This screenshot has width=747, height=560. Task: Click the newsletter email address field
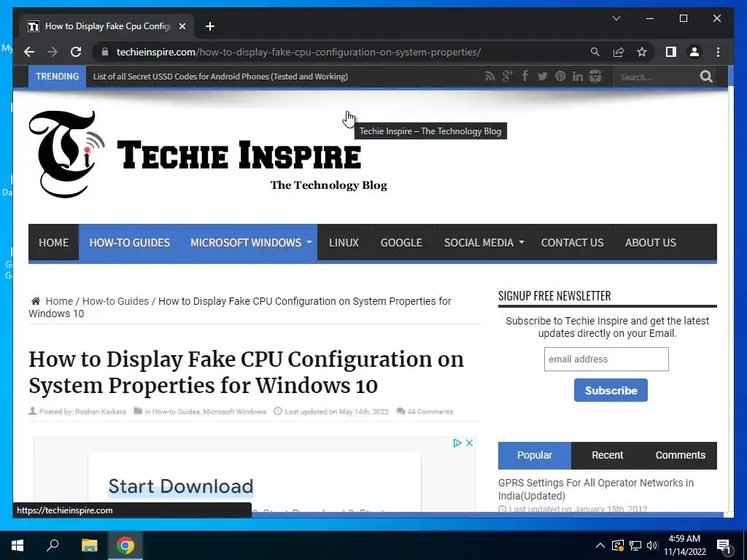(x=606, y=359)
